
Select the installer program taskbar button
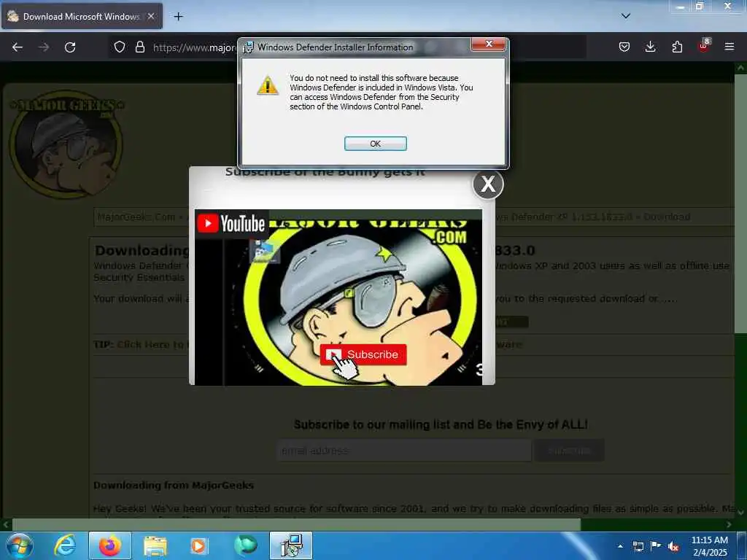click(291, 545)
